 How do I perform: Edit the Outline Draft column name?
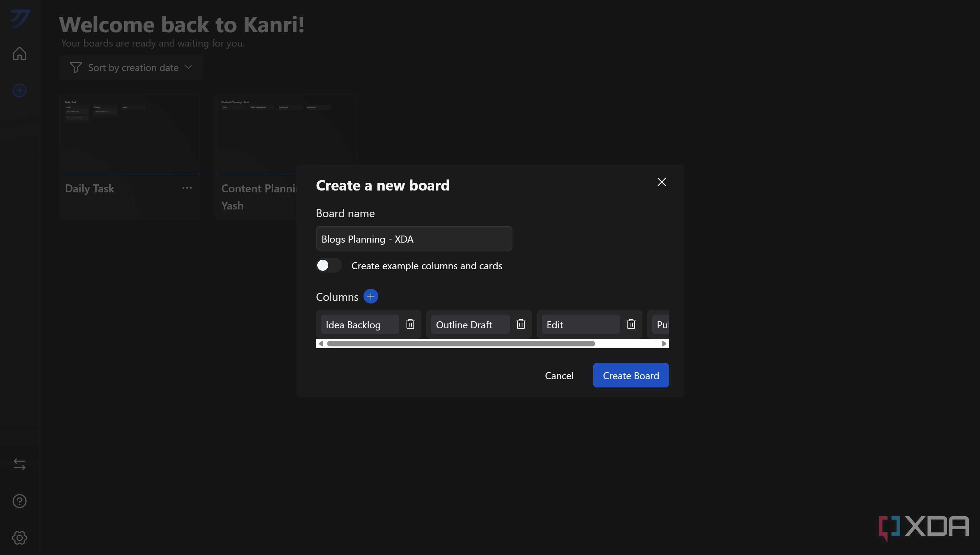tap(470, 324)
